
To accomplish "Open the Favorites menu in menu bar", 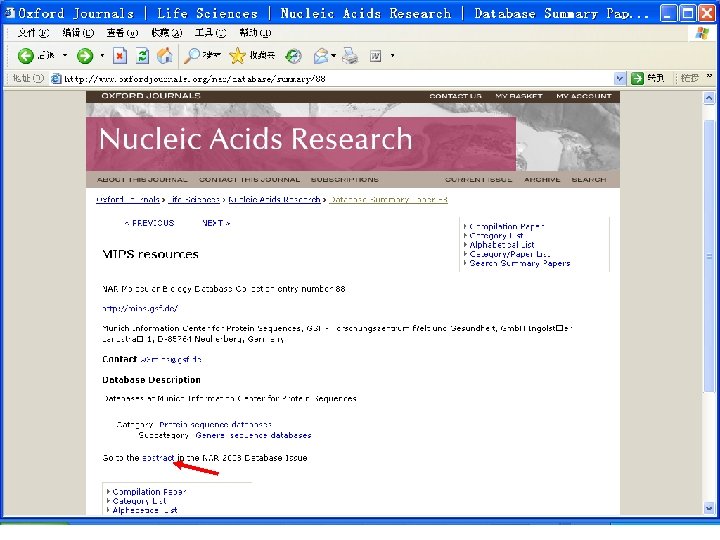I will (x=167, y=33).
